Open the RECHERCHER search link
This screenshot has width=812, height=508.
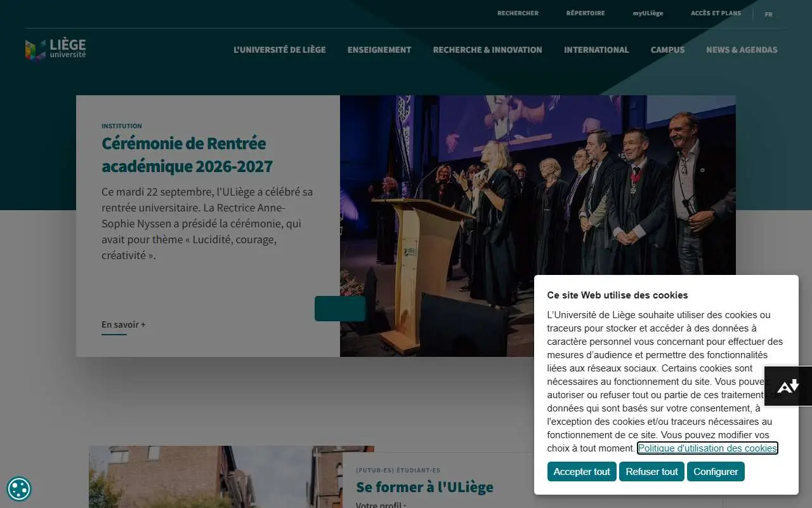(518, 13)
